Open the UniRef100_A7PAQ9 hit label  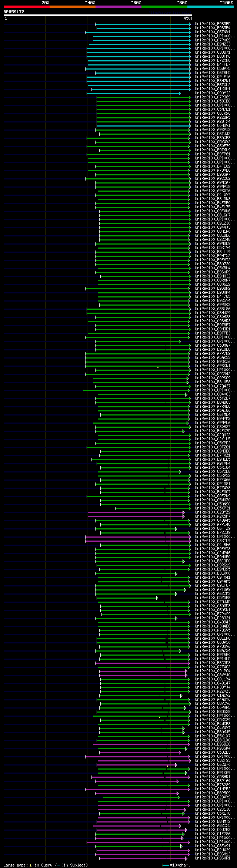213,40
